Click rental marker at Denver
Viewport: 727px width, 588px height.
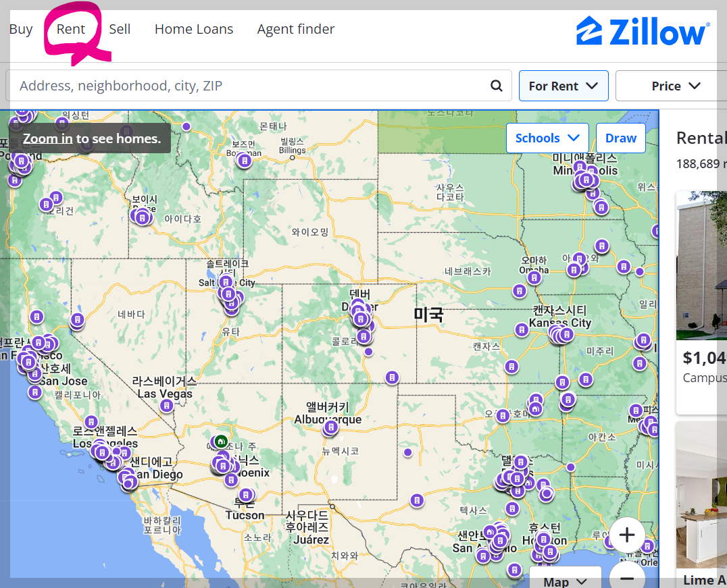pos(361,319)
